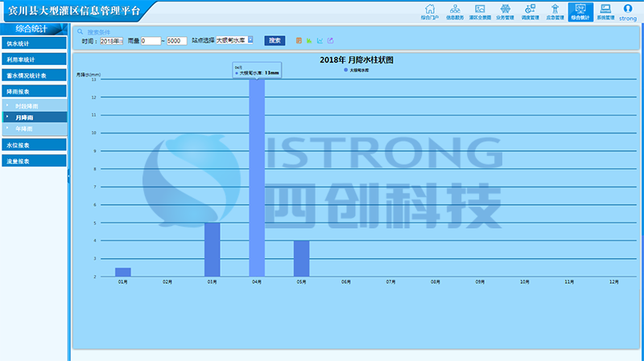The height and width of the screenshot is (361, 644).
Task: Click the 12月 axis label
Action: click(613, 282)
